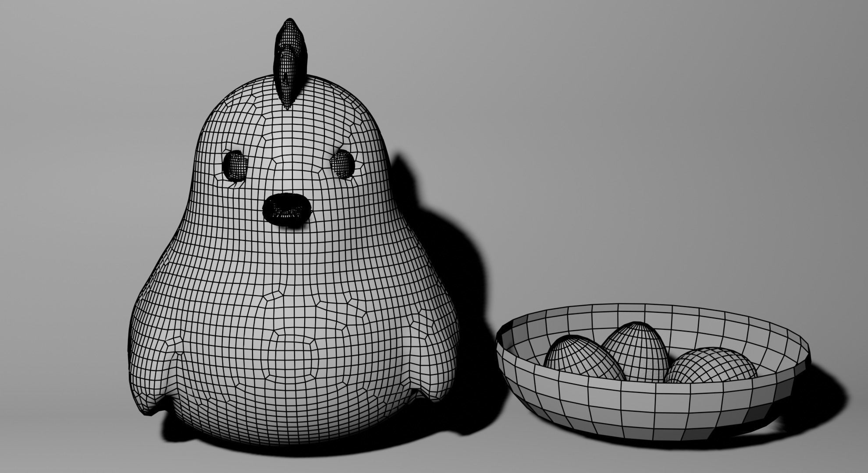868x473 pixels.
Task: Select the chicken's comb on its head
Action: tap(290, 64)
